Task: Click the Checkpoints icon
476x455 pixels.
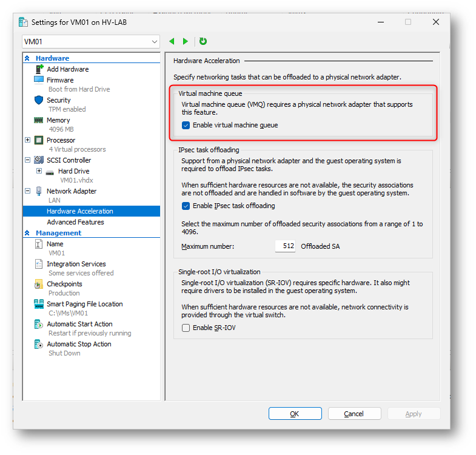Action: pos(39,284)
